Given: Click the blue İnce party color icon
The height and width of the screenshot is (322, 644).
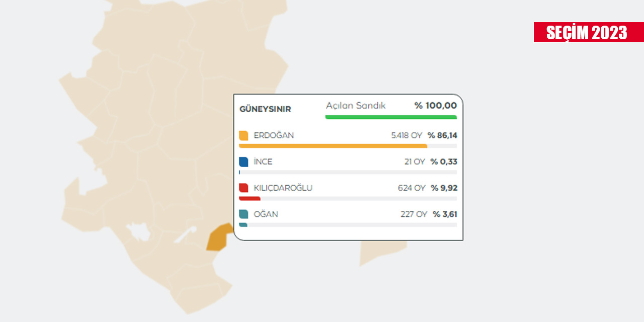Looking at the screenshot, I should (244, 162).
